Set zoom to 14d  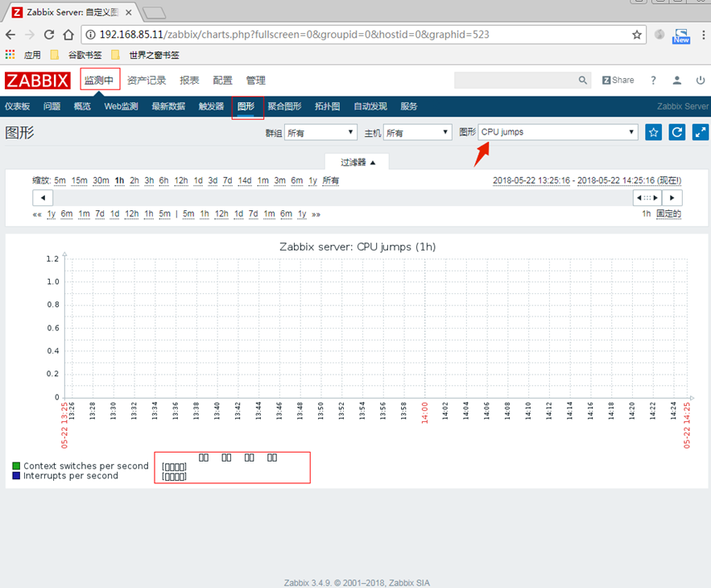(x=245, y=180)
